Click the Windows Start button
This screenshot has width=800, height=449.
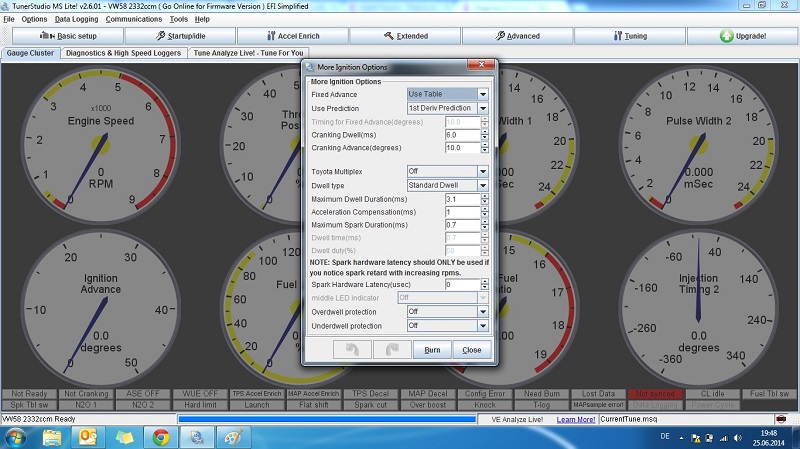(17, 436)
